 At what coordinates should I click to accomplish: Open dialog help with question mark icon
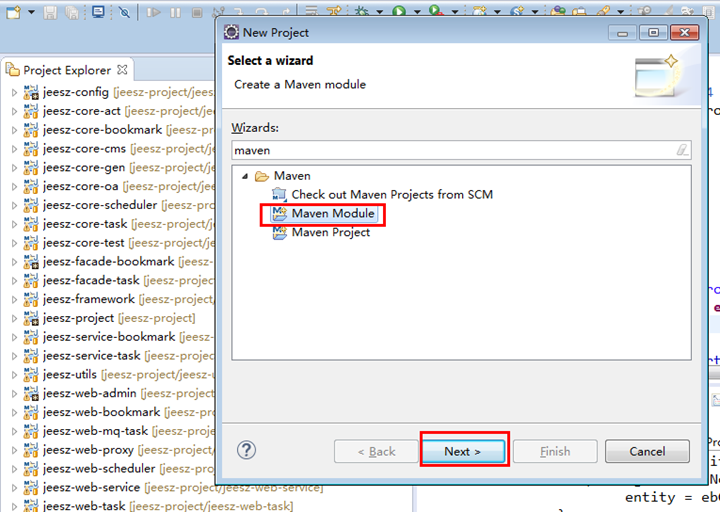click(246, 450)
